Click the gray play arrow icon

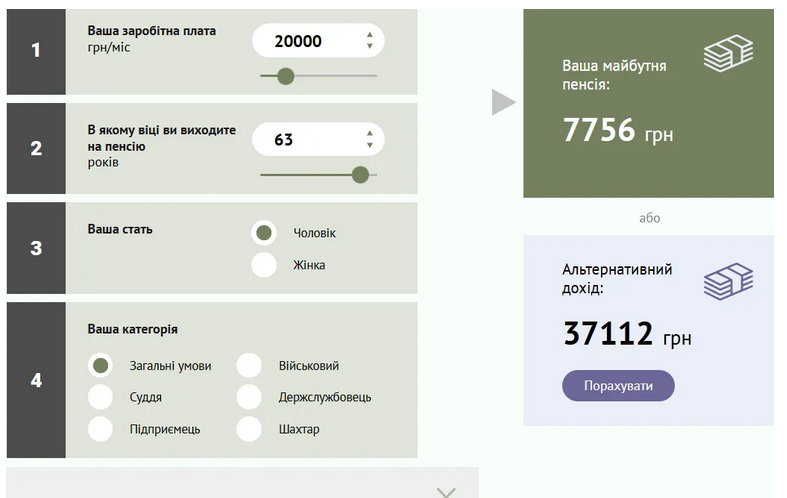503,102
